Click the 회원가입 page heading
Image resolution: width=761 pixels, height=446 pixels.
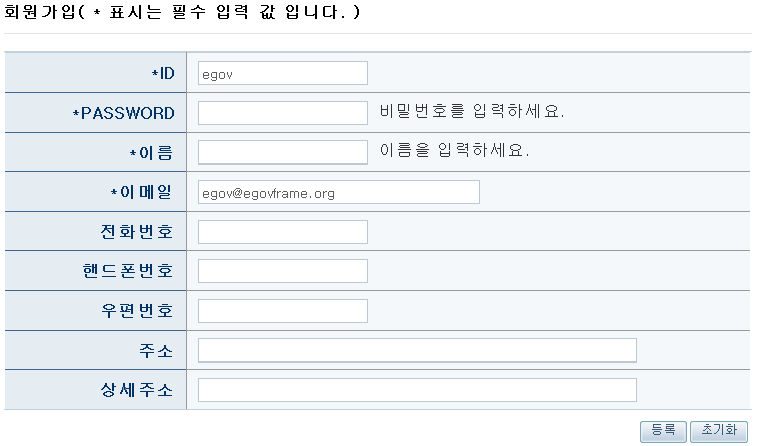tap(182, 12)
